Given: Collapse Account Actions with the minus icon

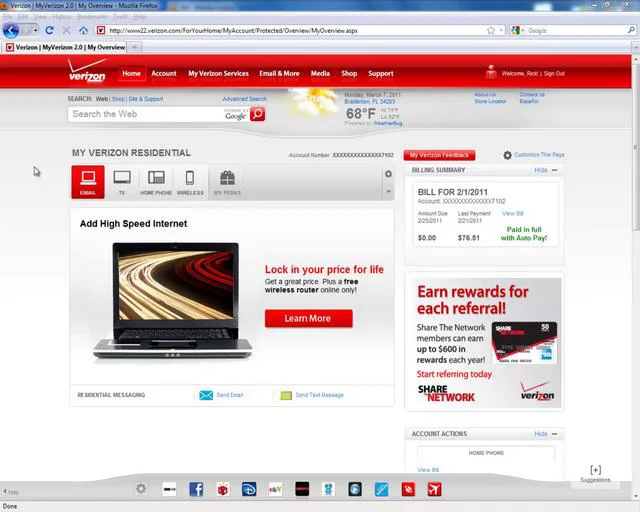Looking at the screenshot, I should (555, 434).
